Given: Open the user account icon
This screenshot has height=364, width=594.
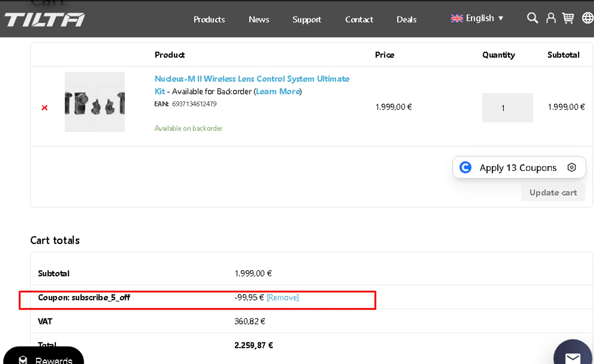Looking at the screenshot, I should tap(551, 18).
